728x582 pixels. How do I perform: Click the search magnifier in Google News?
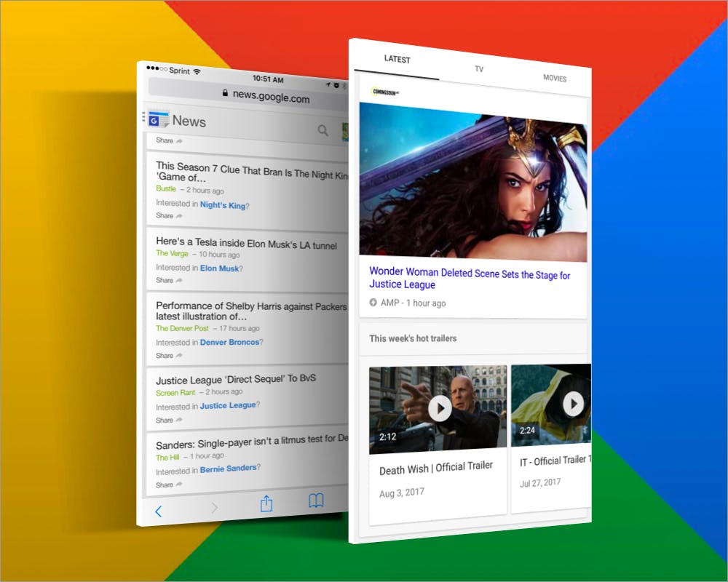point(323,130)
